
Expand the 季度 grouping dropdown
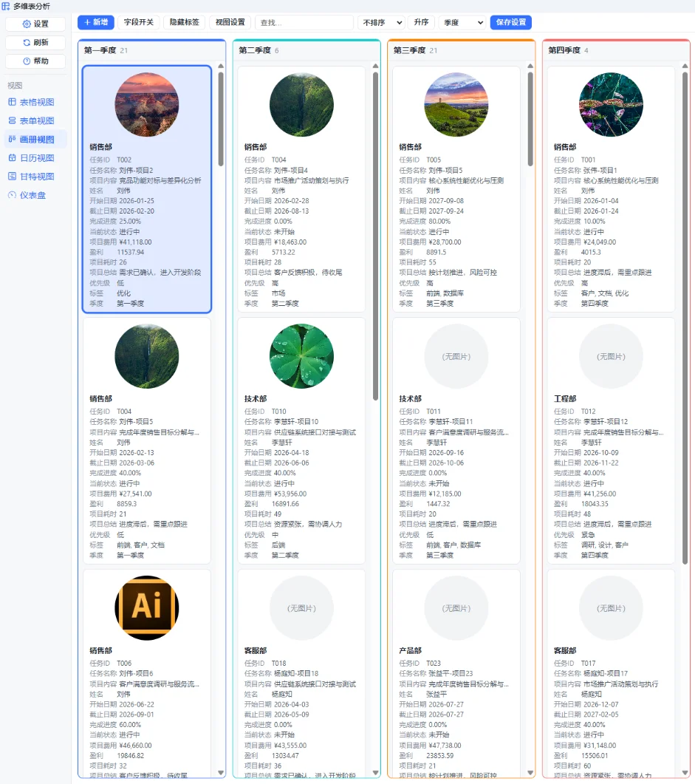click(462, 22)
